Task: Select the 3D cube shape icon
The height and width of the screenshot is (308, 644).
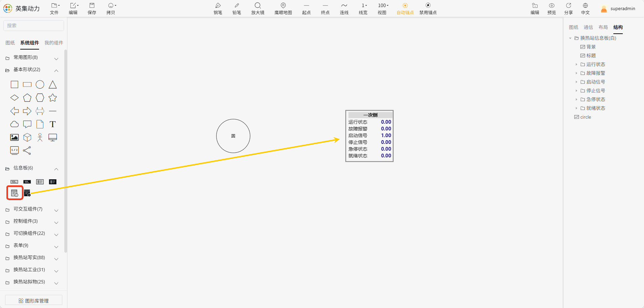Action: click(27, 137)
